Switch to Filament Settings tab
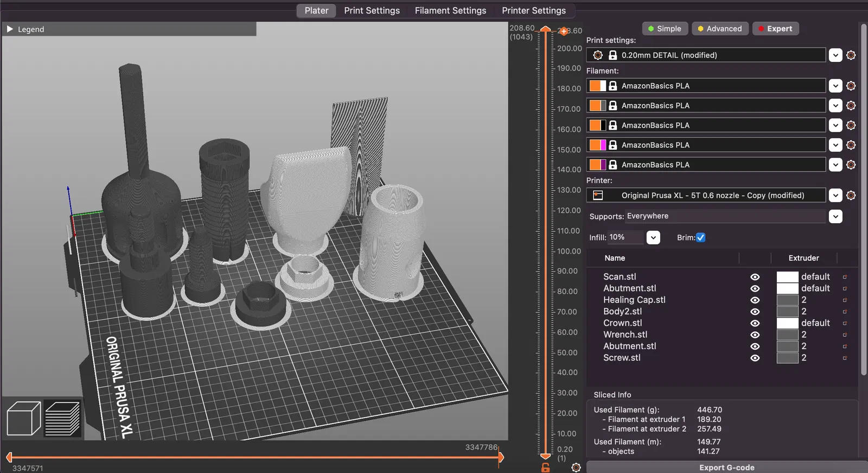Screen dimensions: 868x473 [x=450, y=11]
